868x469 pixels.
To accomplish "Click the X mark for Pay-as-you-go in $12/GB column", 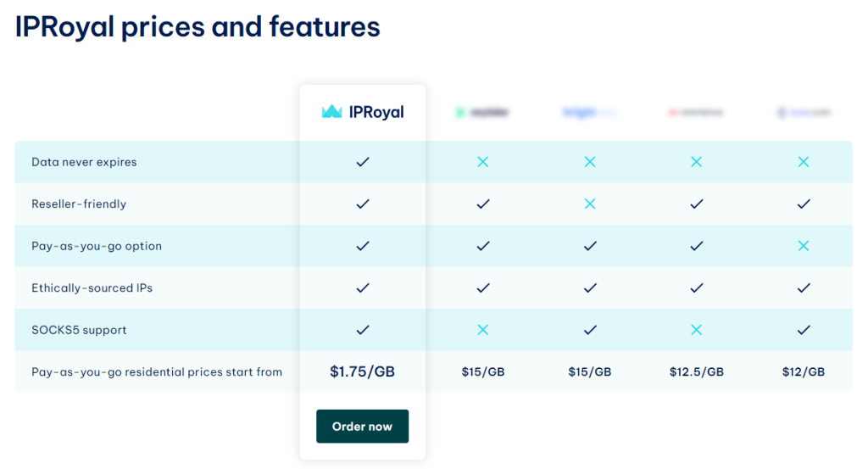I will pyautogui.click(x=804, y=246).
